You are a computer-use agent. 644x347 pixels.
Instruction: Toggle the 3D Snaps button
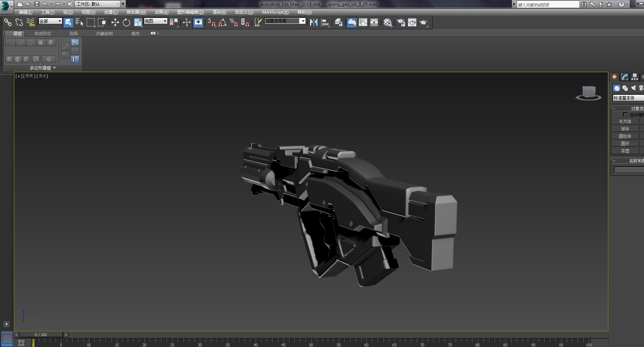tap(212, 22)
